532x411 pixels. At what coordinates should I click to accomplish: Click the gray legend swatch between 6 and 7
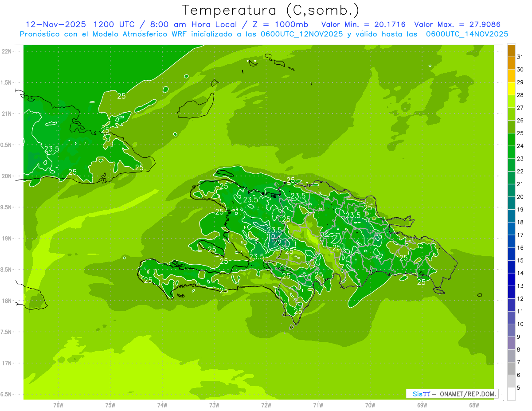coord(511,369)
